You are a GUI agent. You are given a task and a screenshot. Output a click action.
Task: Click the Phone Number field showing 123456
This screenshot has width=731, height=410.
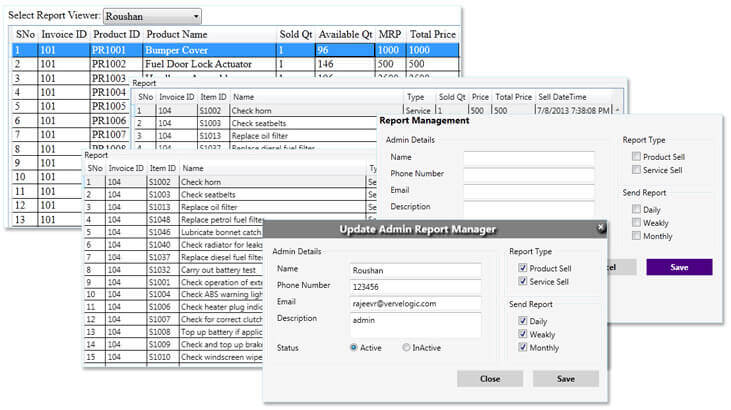point(415,285)
